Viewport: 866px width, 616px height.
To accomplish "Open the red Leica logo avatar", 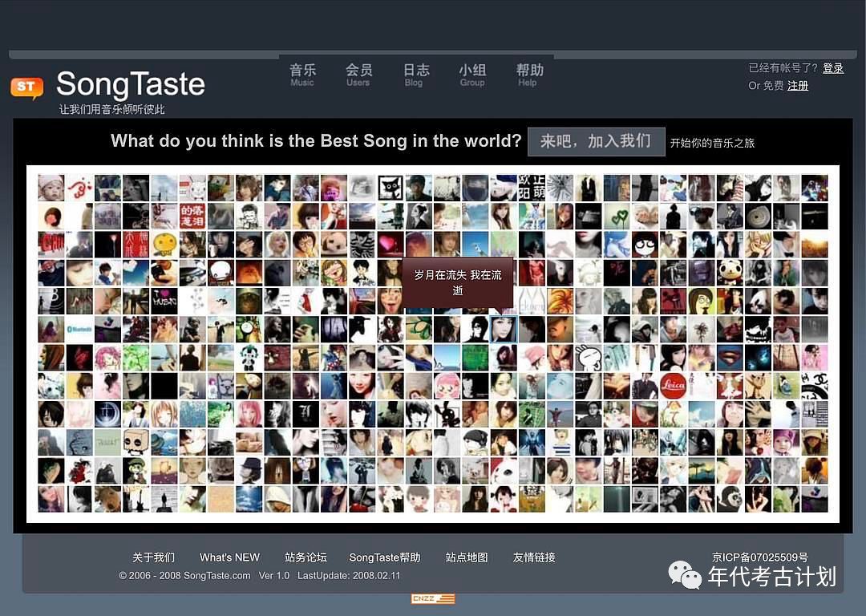I will point(673,386).
